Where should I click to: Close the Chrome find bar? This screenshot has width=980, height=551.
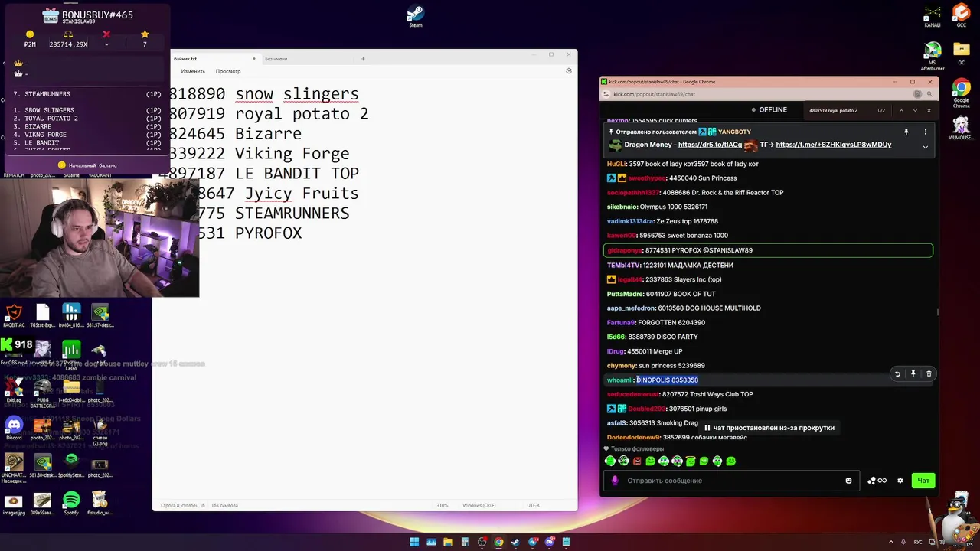[x=929, y=110]
